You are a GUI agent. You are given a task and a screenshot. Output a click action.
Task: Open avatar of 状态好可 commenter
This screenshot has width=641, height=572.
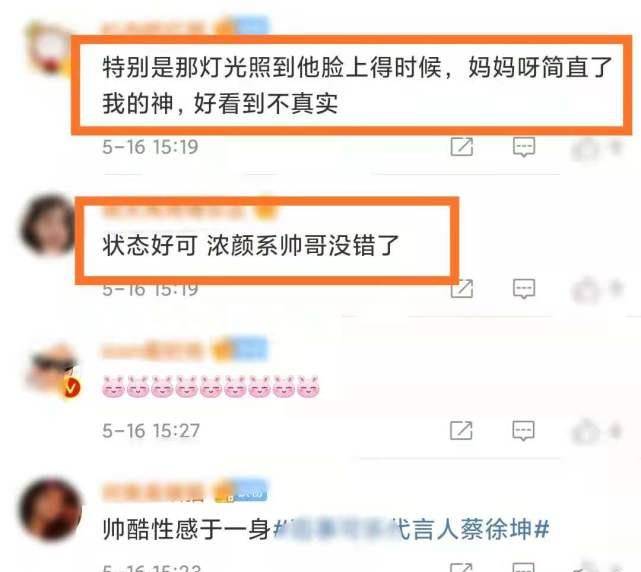(x=47, y=225)
